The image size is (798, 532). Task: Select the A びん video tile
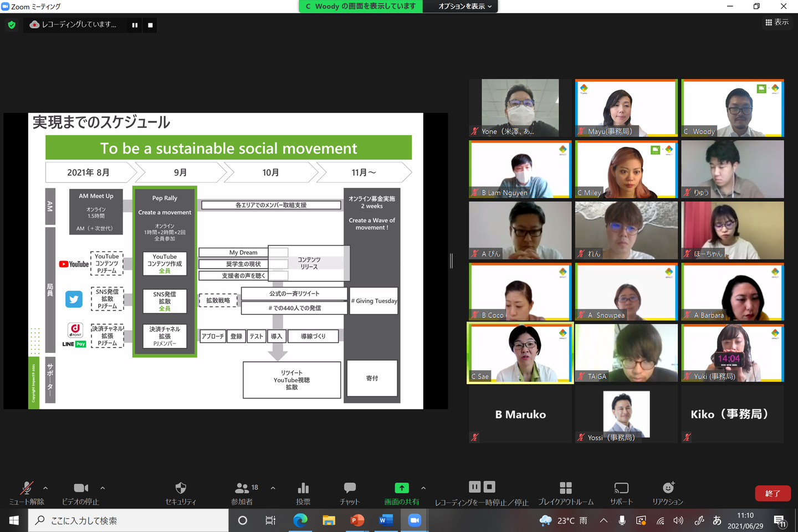point(520,231)
